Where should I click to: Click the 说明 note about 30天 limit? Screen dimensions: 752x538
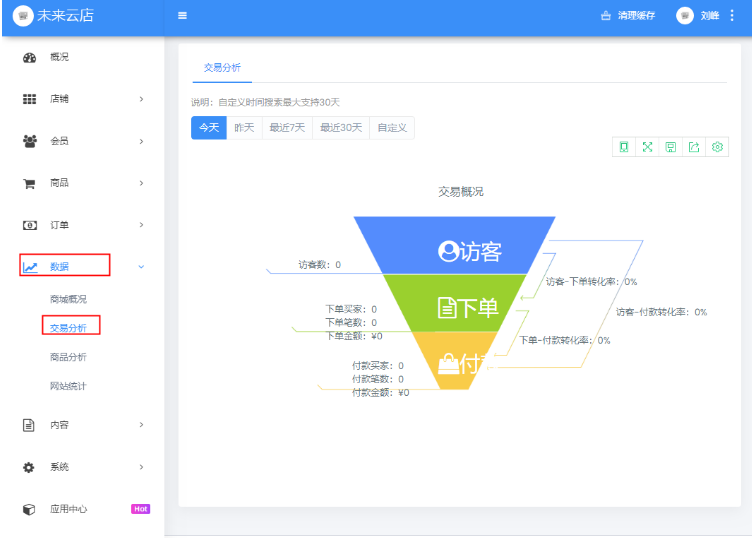[265, 102]
